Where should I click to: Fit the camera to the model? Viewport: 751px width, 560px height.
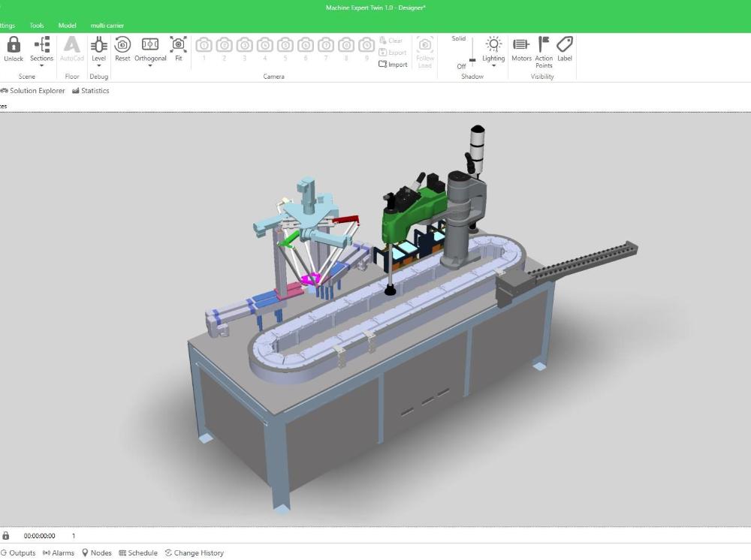[x=178, y=44]
